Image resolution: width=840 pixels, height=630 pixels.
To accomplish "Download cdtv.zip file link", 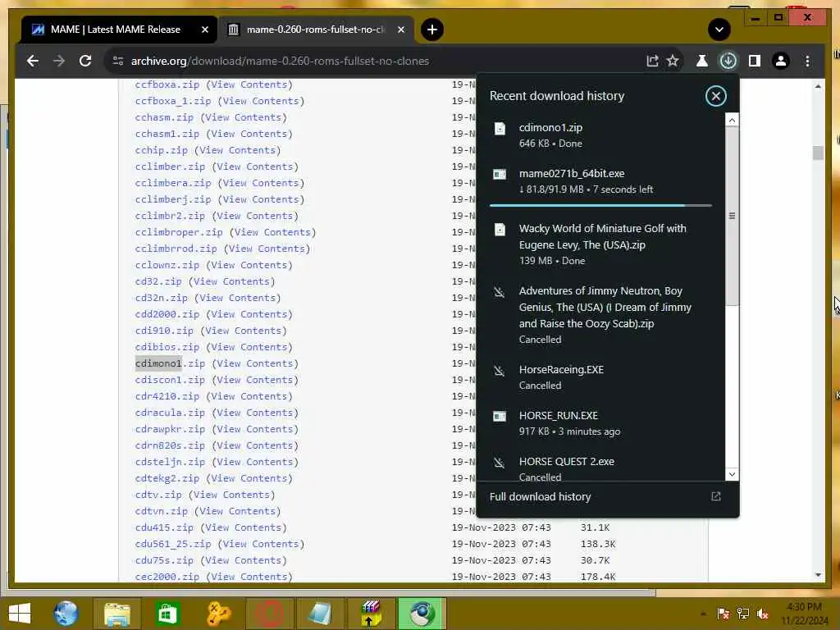I will [158, 495].
